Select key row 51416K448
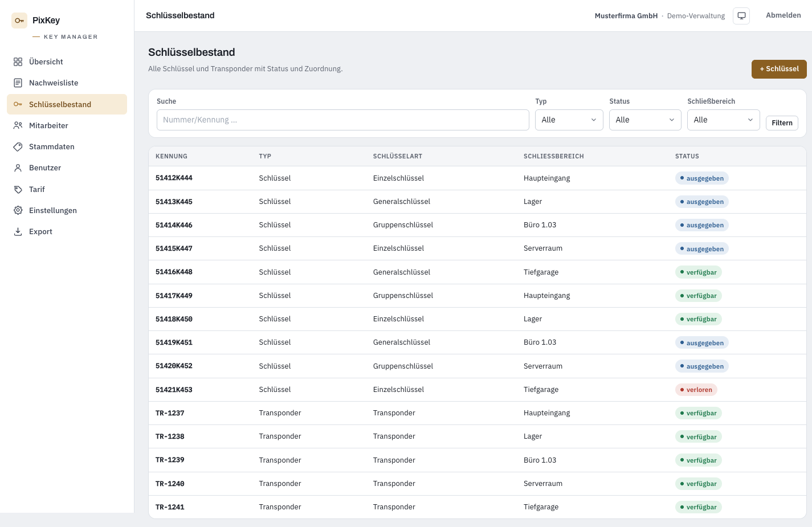The height and width of the screenshot is (527, 812). (x=478, y=272)
